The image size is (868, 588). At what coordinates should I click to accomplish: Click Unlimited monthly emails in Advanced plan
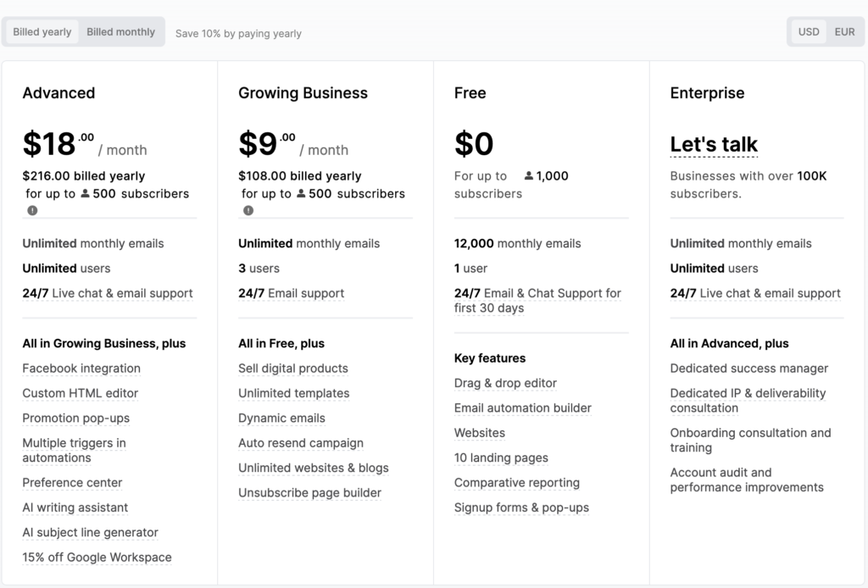(x=93, y=244)
